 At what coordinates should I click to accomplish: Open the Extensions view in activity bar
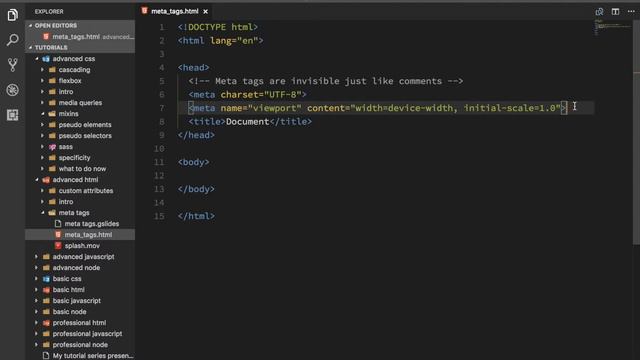click(x=12, y=115)
